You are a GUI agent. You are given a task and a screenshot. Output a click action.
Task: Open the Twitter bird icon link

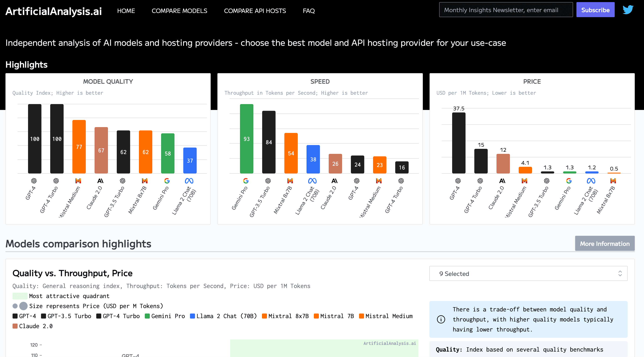coord(628,10)
